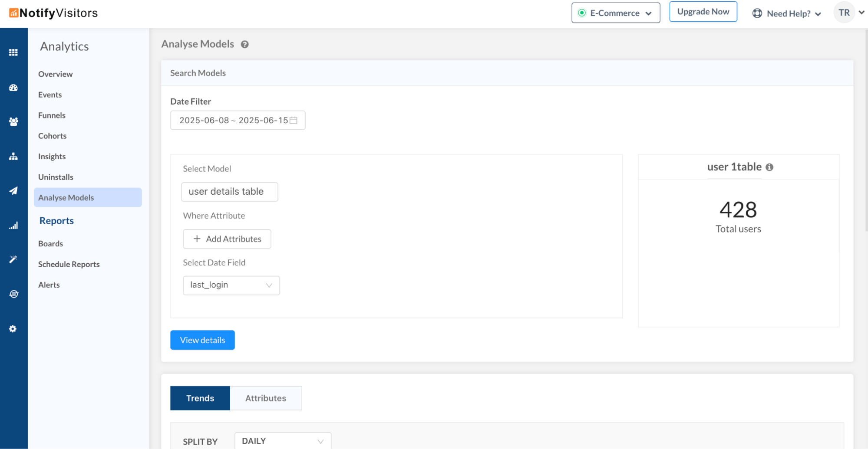This screenshot has width=868, height=449.
Task: Click the help icon beside Analyse Models
Action: point(245,44)
